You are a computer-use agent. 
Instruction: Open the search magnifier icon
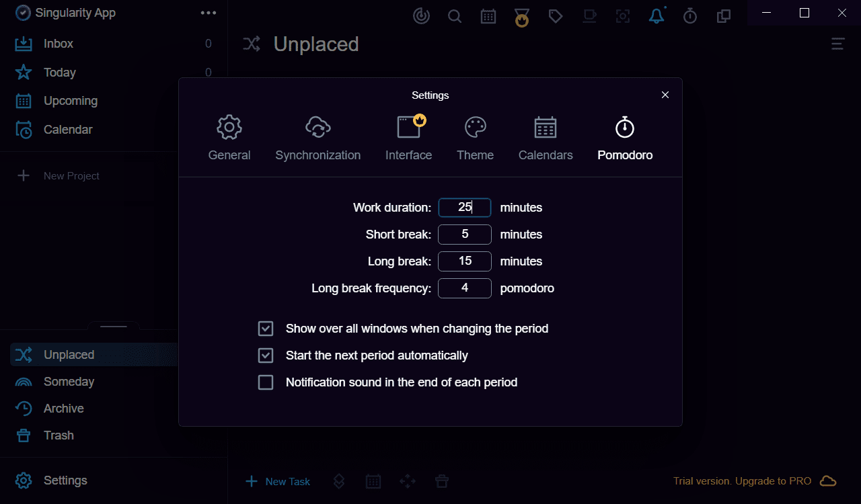pyautogui.click(x=455, y=16)
